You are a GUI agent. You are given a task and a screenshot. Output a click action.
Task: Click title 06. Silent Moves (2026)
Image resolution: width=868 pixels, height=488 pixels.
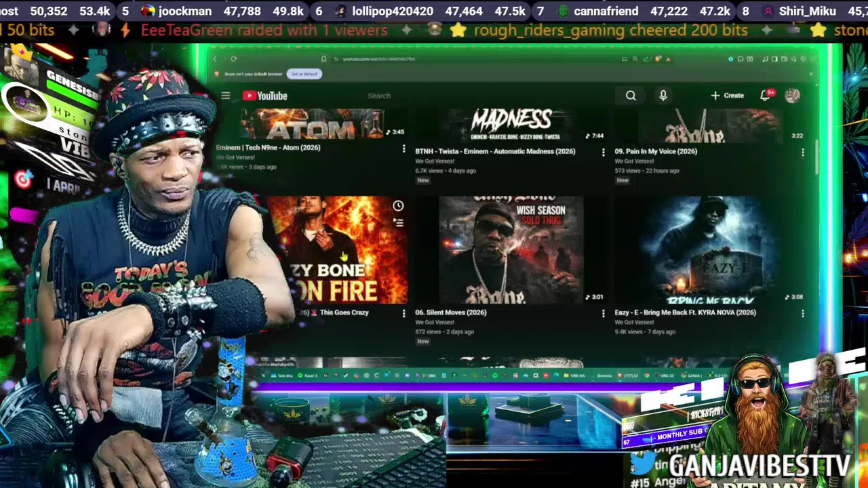(x=451, y=312)
